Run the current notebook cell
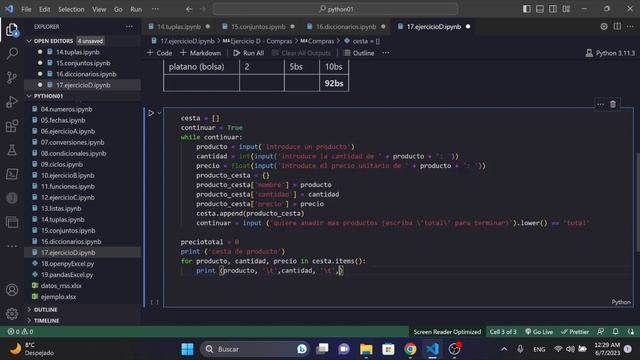 [x=151, y=113]
